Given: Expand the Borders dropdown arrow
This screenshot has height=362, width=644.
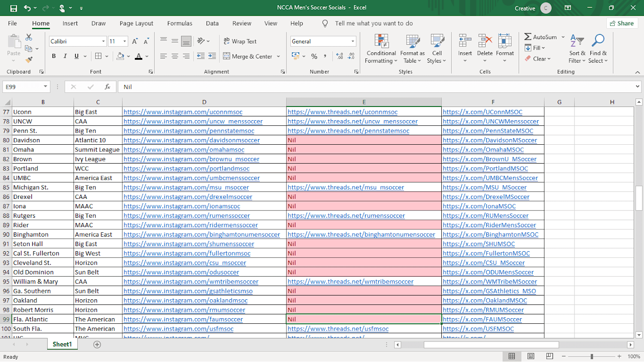Looking at the screenshot, I should 106,56.
